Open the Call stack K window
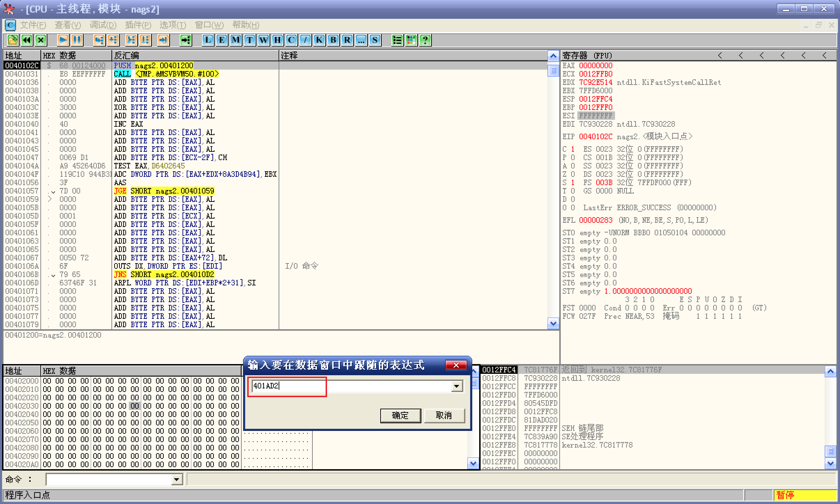840x504 pixels. pyautogui.click(x=319, y=40)
